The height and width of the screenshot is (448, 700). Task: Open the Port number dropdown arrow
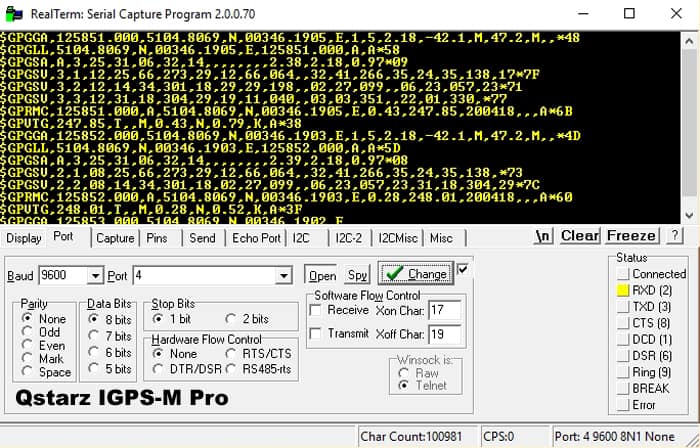pyautogui.click(x=283, y=276)
